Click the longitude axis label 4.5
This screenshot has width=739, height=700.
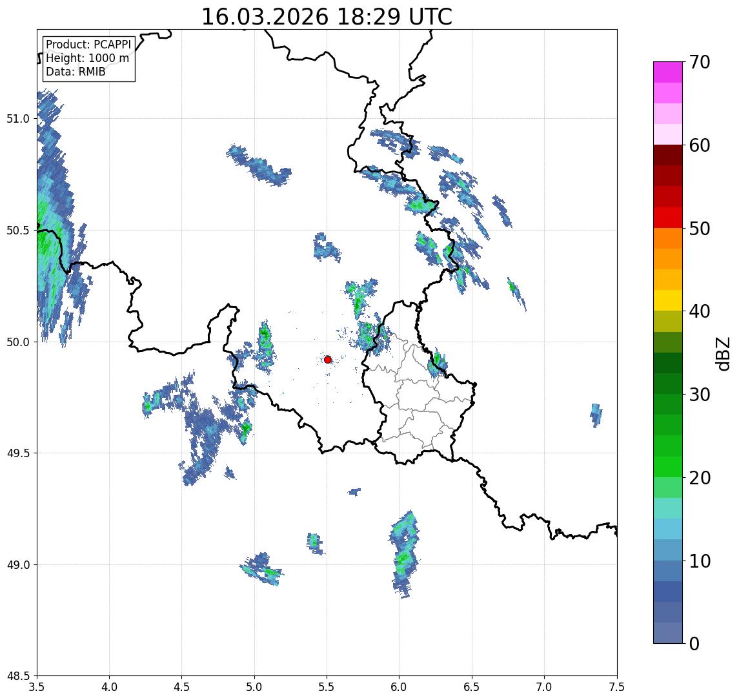(x=182, y=687)
